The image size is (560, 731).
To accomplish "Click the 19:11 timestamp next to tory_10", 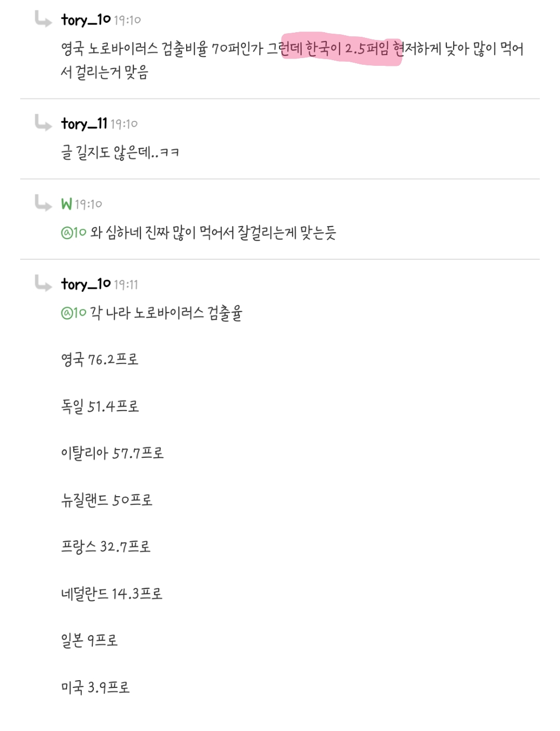I will (126, 285).
